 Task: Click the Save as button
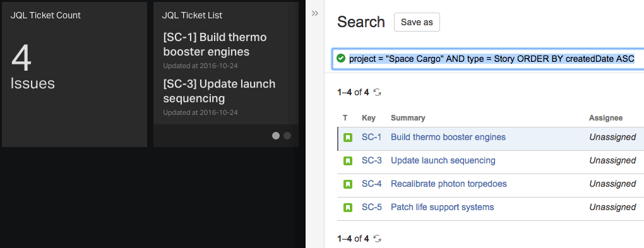pos(417,22)
